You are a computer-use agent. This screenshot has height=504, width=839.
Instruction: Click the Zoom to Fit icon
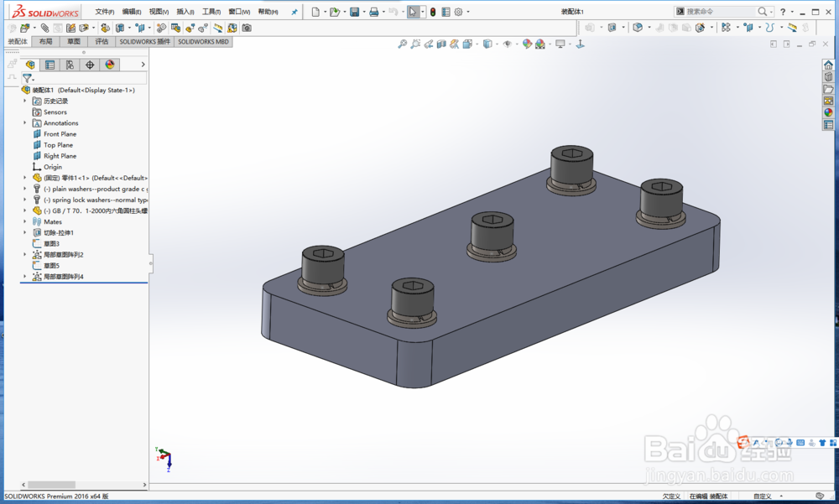(403, 44)
